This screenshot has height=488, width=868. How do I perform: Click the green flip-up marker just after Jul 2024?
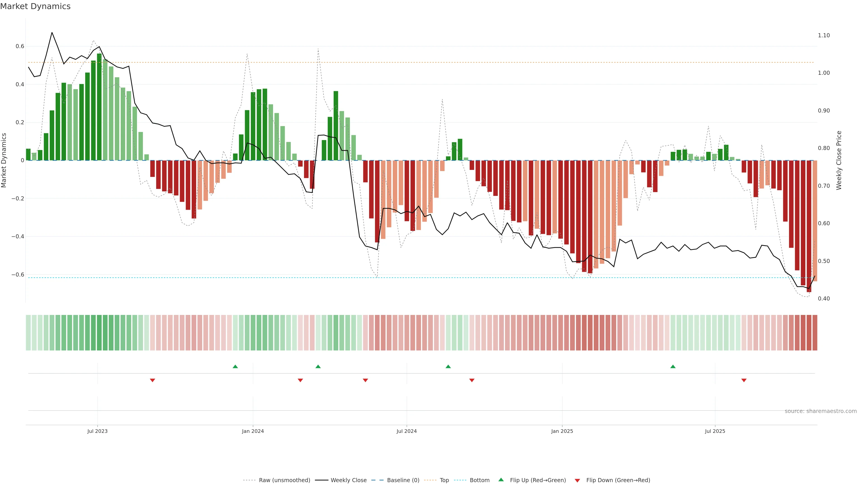click(448, 366)
